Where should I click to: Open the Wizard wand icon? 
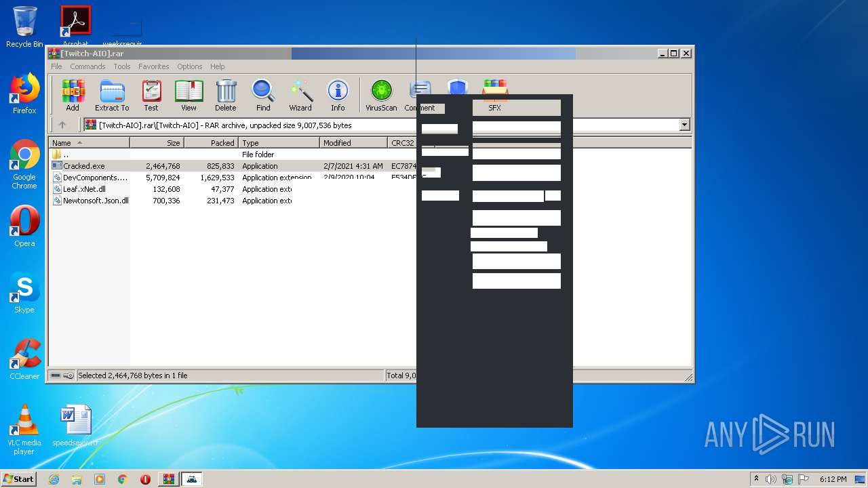[x=300, y=95]
